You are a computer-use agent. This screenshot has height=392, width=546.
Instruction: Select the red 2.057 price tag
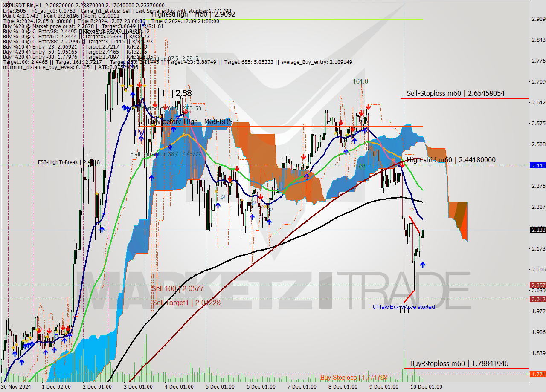pyautogui.click(x=537, y=285)
